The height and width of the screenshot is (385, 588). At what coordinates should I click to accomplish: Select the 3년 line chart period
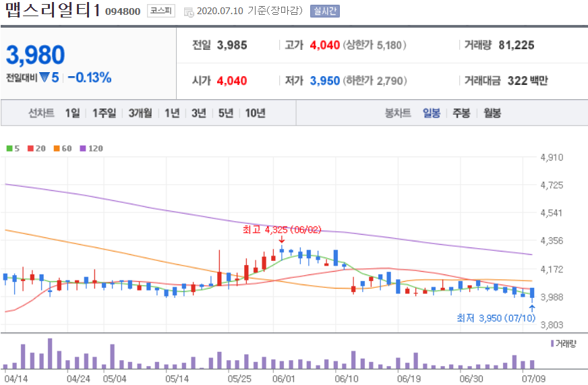click(199, 113)
